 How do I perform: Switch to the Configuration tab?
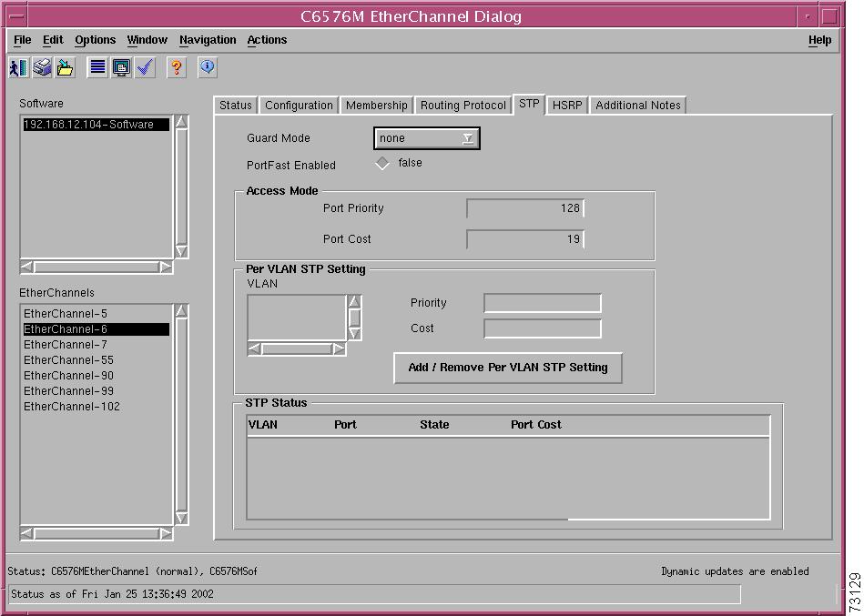point(299,106)
